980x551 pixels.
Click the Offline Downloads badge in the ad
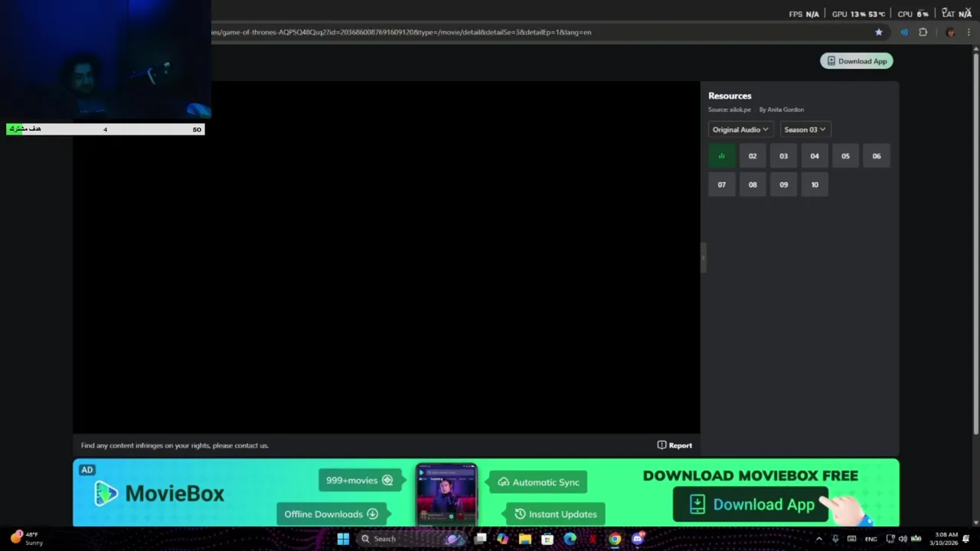click(x=331, y=514)
